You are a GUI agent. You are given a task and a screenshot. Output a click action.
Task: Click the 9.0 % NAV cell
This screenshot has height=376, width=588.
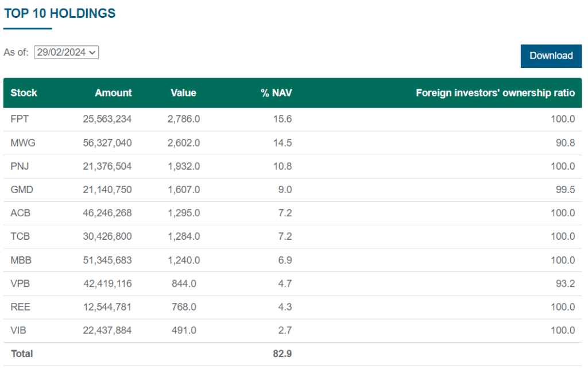pyautogui.click(x=285, y=189)
